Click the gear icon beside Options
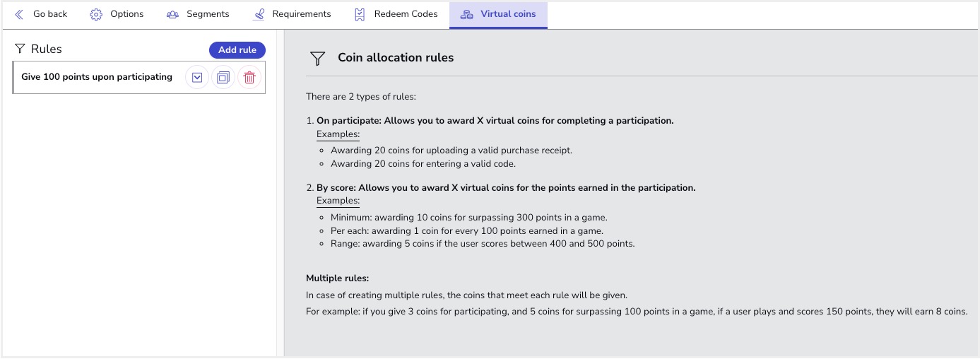The width and height of the screenshot is (980, 359). 96,14
